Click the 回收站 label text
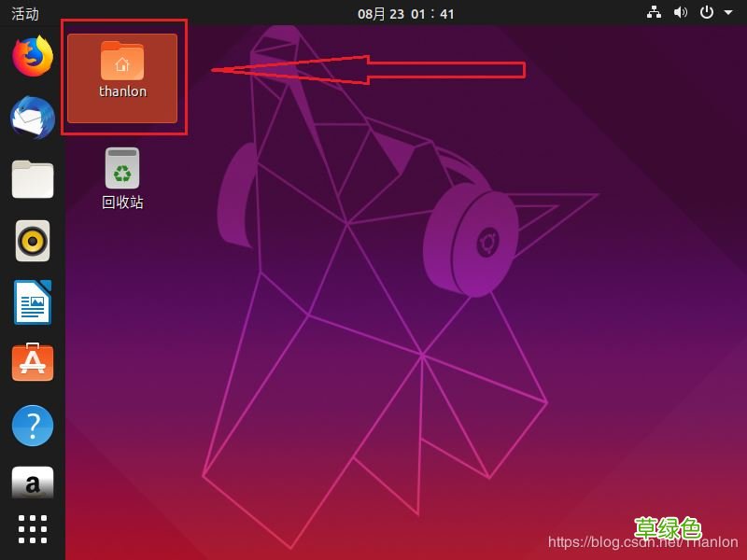This screenshot has width=747, height=560. pyautogui.click(x=122, y=202)
